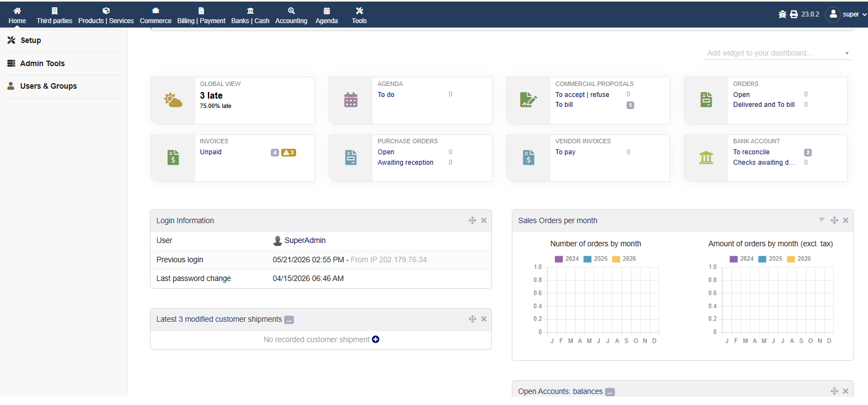The image size is (868, 405).
Task: Open the Purchase Orders 'Open' link
Action: click(x=386, y=152)
